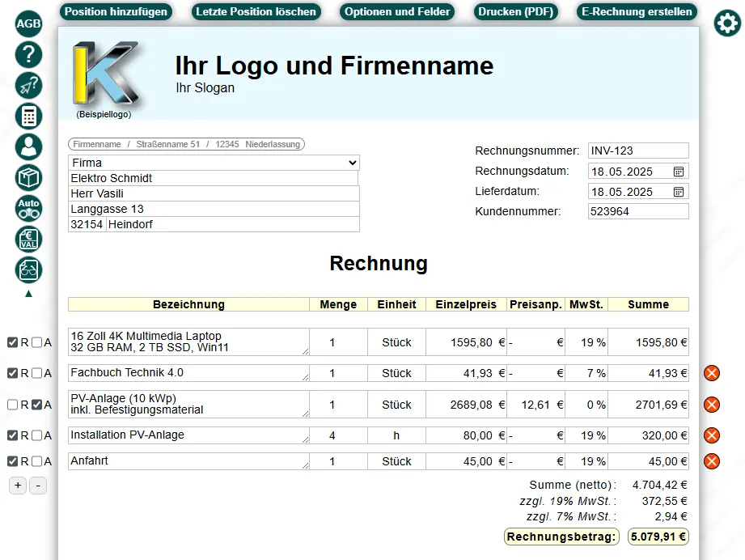Remove the Anfahrt position via red delete icon
This screenshot has width=745, height=560.
pyautogui.click(x=710, y=461)
